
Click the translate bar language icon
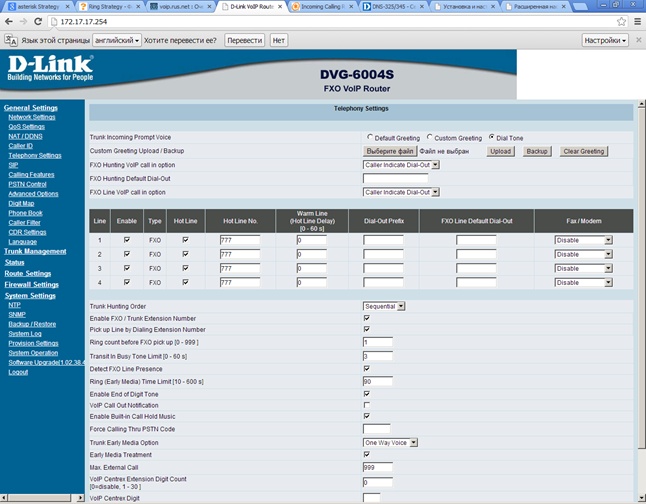[x=11, y=40]
